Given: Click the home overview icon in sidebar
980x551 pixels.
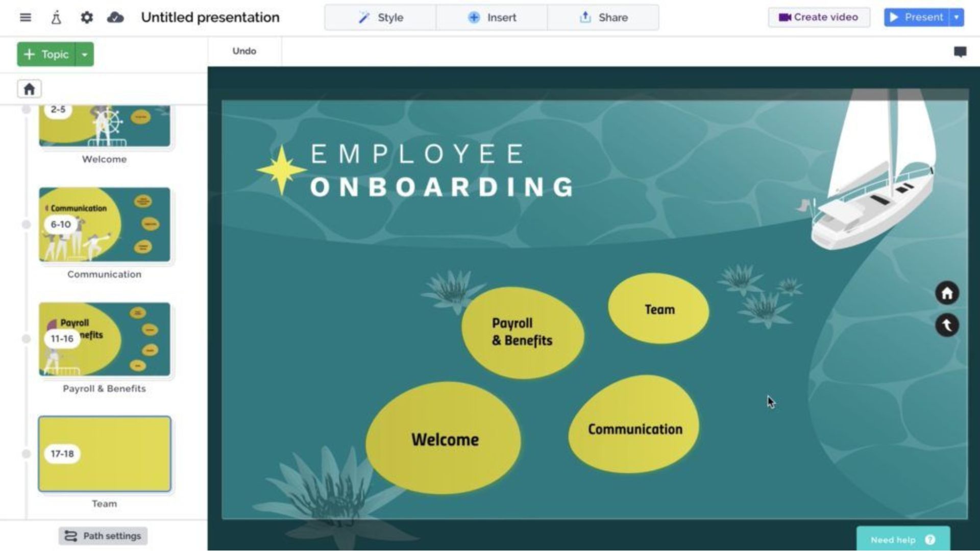Looking at the screenshot, I should [x=29, y=89].
